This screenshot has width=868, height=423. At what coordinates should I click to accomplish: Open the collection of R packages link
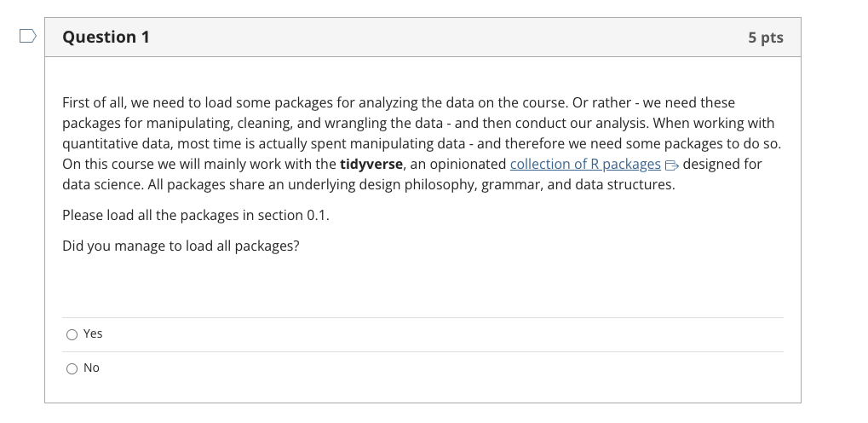coord(585,164)
